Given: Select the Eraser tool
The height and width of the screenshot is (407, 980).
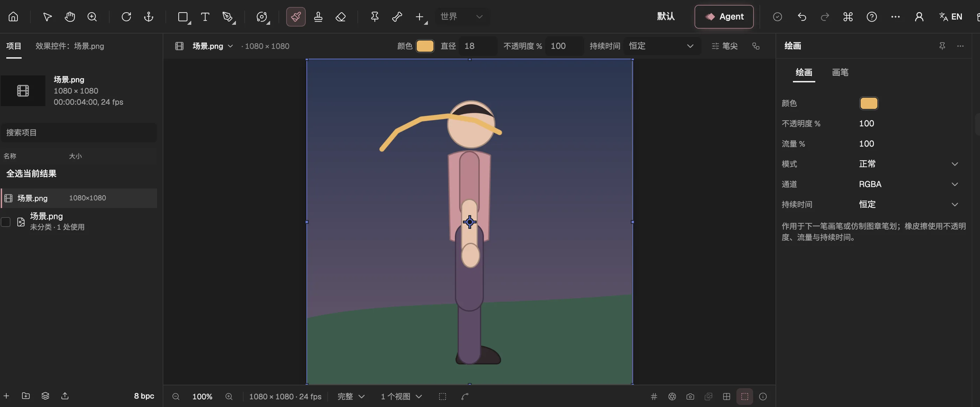Looking at the screenshot, I should point(341,17).
